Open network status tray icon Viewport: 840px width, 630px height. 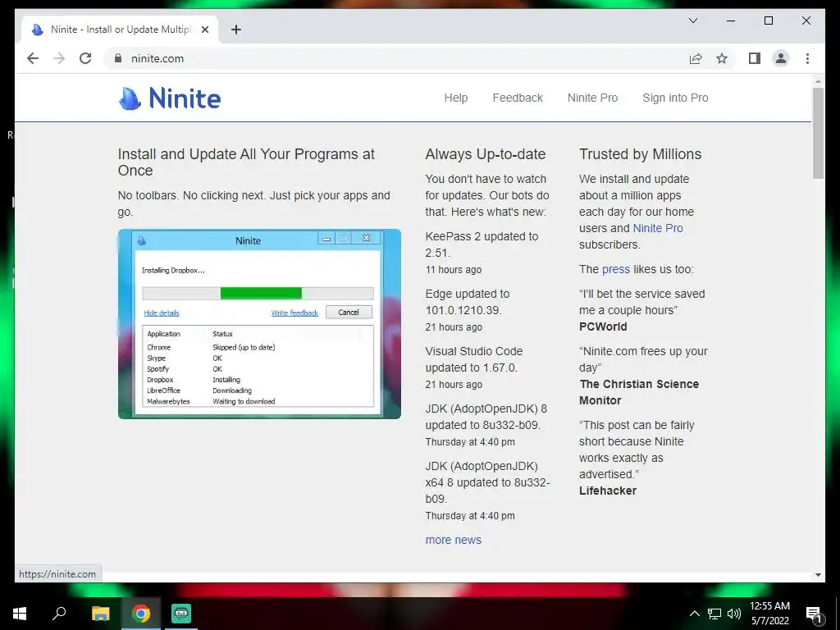[x=714, y=614]
